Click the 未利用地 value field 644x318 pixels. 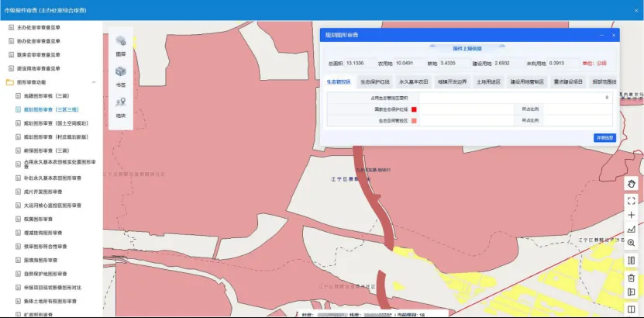coord(563,64)
